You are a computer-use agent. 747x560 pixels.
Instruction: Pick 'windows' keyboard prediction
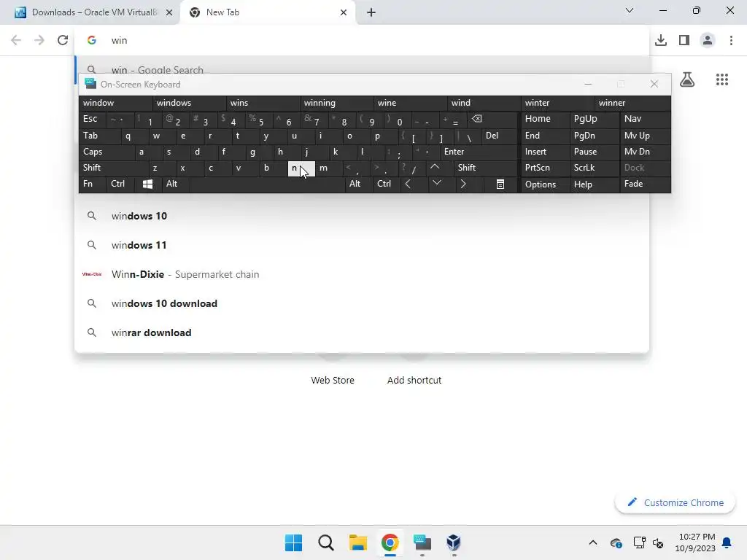click(x=189, y=103)
